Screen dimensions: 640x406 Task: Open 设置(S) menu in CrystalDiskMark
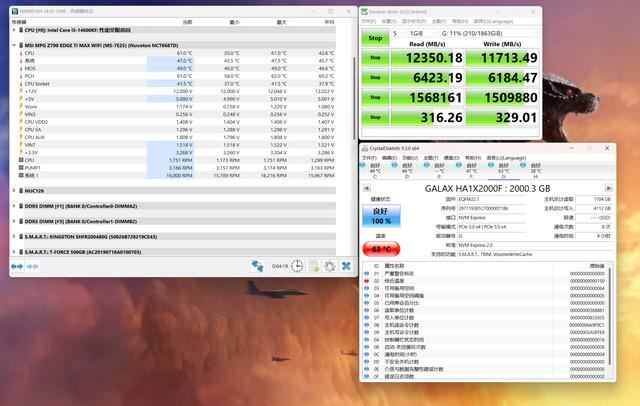click(389, 21)
